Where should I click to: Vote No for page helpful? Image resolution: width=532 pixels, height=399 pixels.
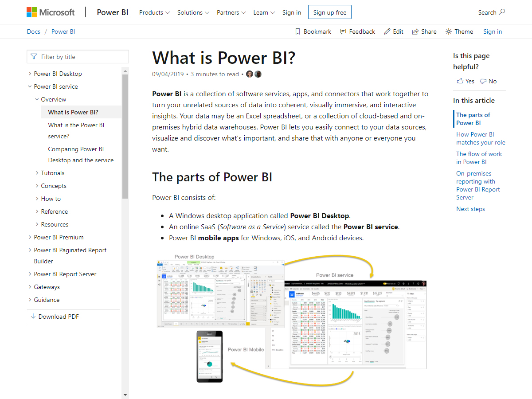488,81
